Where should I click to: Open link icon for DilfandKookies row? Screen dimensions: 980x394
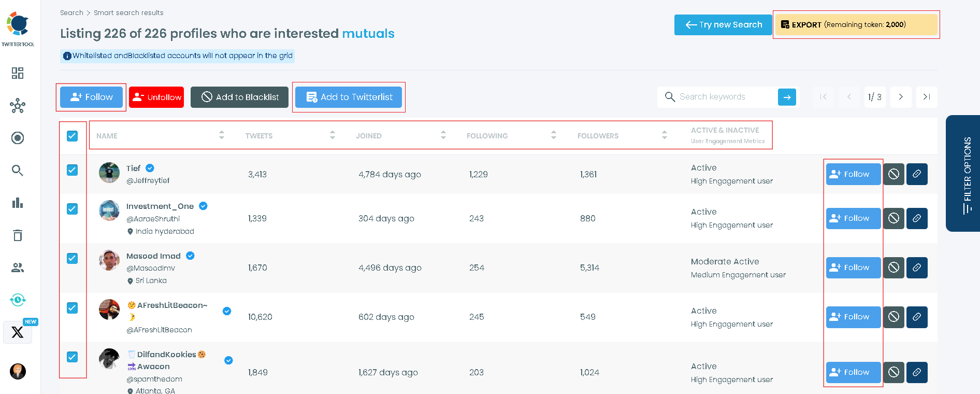917,372
